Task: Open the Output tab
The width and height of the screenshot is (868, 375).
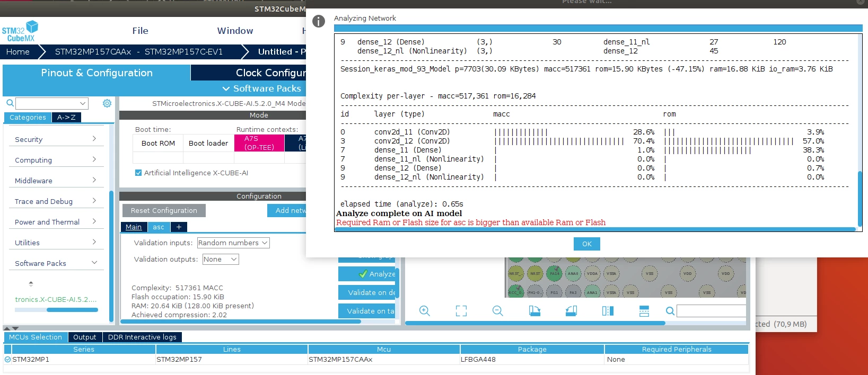Action: (85, 337)
